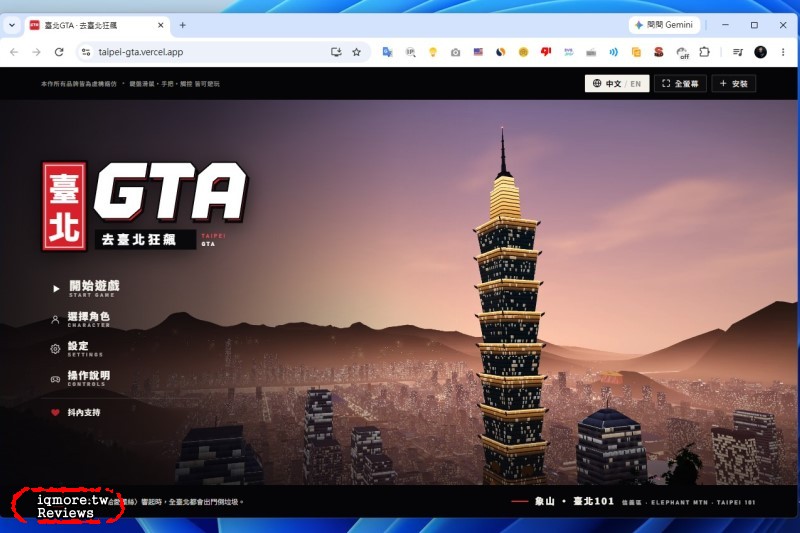800x533 pixels.
Task: Close the 臺北GTA tab
Action: 161,25
